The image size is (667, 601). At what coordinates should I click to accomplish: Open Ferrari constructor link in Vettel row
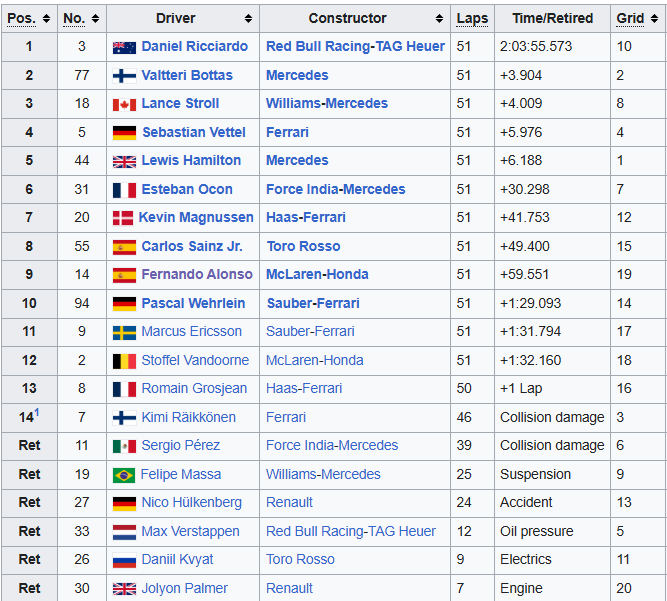pos(287,132)
